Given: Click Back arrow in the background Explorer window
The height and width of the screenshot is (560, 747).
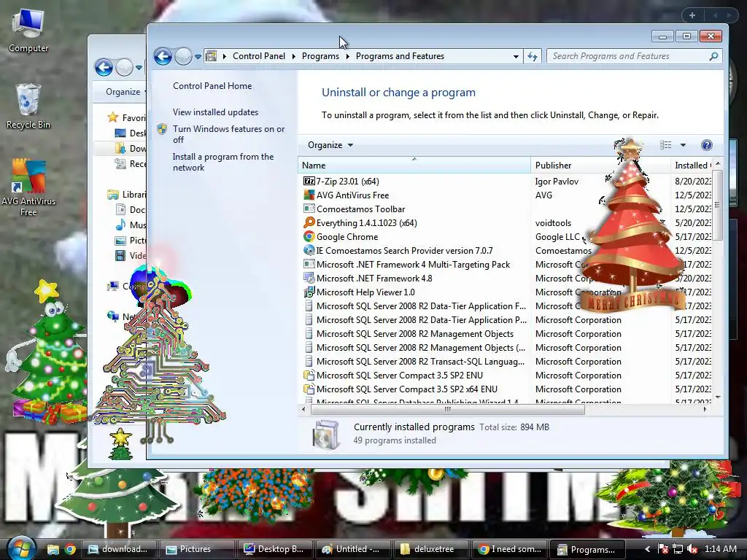Looking at the screenshot, I should (x=104, y=67).
